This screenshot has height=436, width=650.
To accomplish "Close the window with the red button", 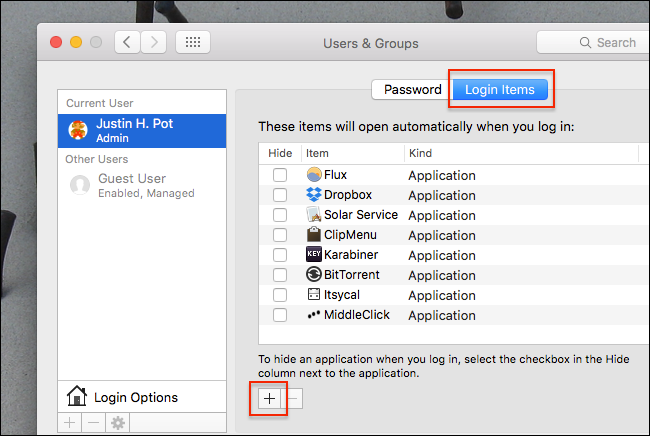I will coord(56,42).
